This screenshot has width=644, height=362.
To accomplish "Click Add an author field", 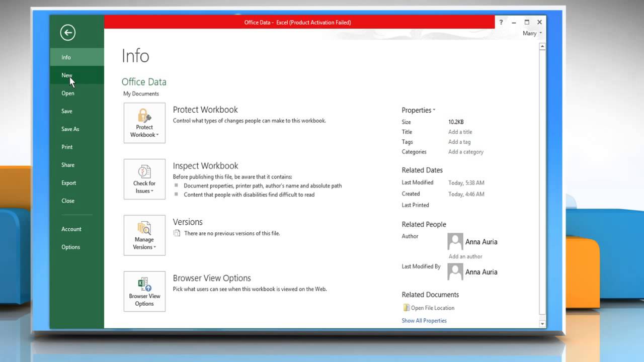I will [x=465, y=256].
